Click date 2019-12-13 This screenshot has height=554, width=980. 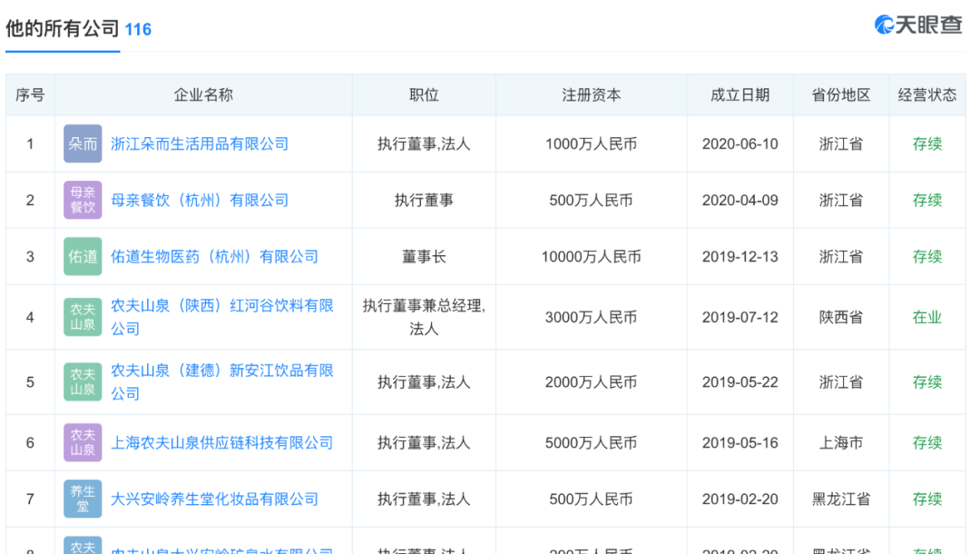coord(740,256)
